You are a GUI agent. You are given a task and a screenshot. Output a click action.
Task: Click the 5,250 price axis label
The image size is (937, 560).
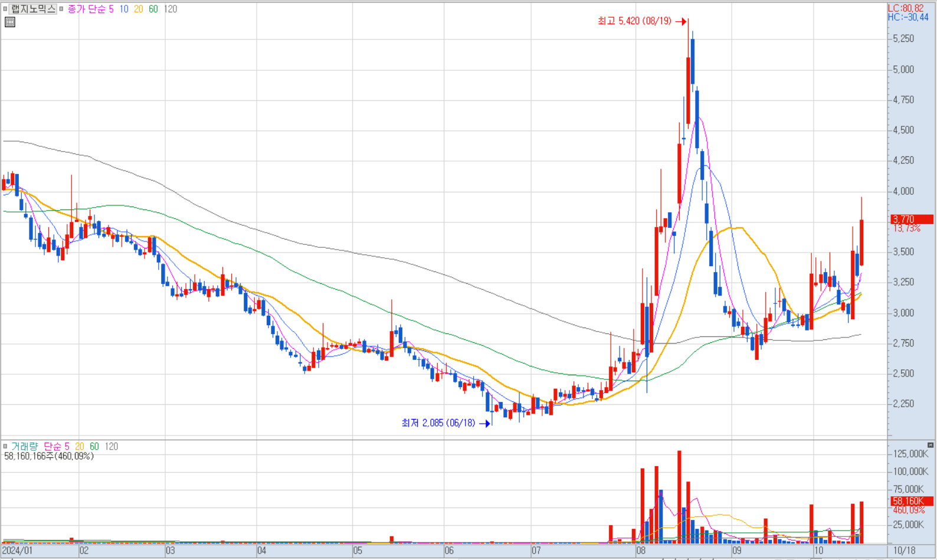click(903, 39)
